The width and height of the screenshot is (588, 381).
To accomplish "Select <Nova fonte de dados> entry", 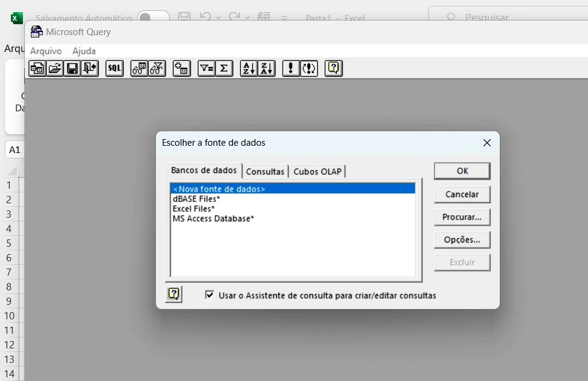I will click(293, 189).
